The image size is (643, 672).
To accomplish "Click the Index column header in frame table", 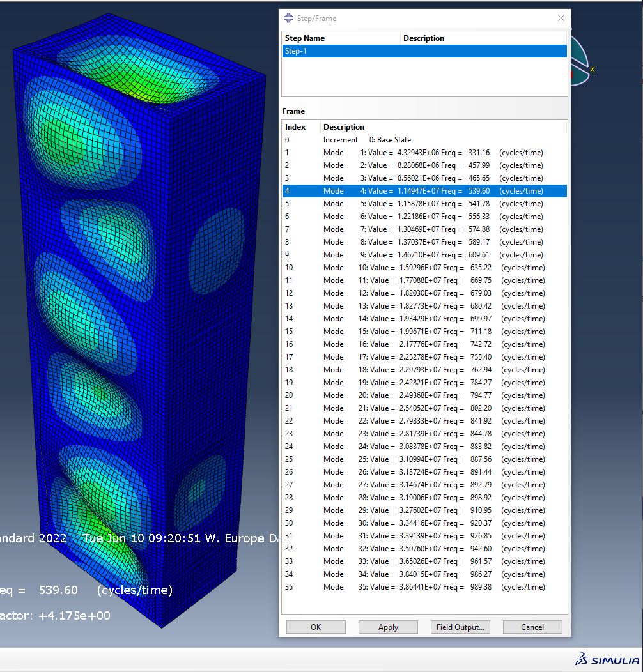I will click(301, 127).
